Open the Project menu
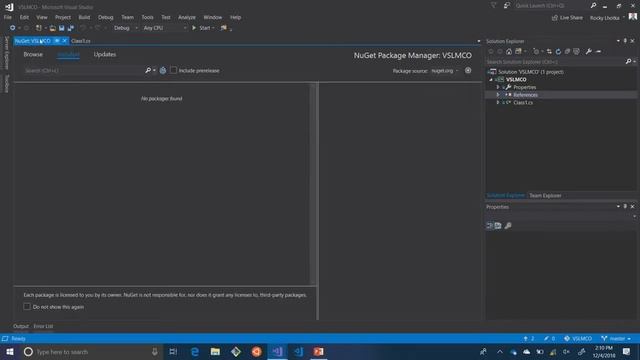The image size is (640, 360). click(x=63, y=17)
